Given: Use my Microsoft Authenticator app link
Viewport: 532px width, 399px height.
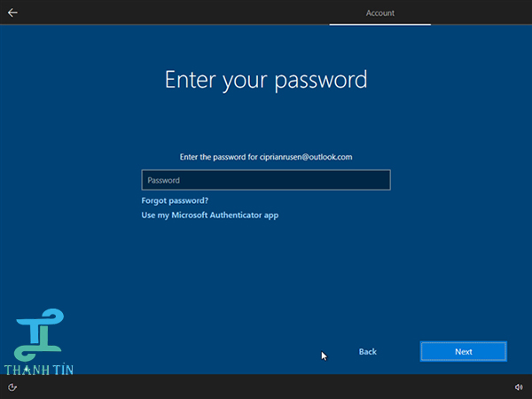Looking at the screenshot, I should (210, 215).
